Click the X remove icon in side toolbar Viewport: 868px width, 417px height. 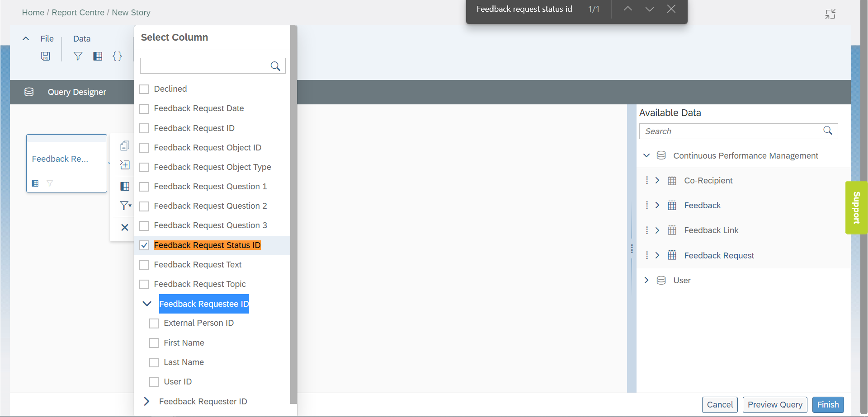(x=125, y=227)
